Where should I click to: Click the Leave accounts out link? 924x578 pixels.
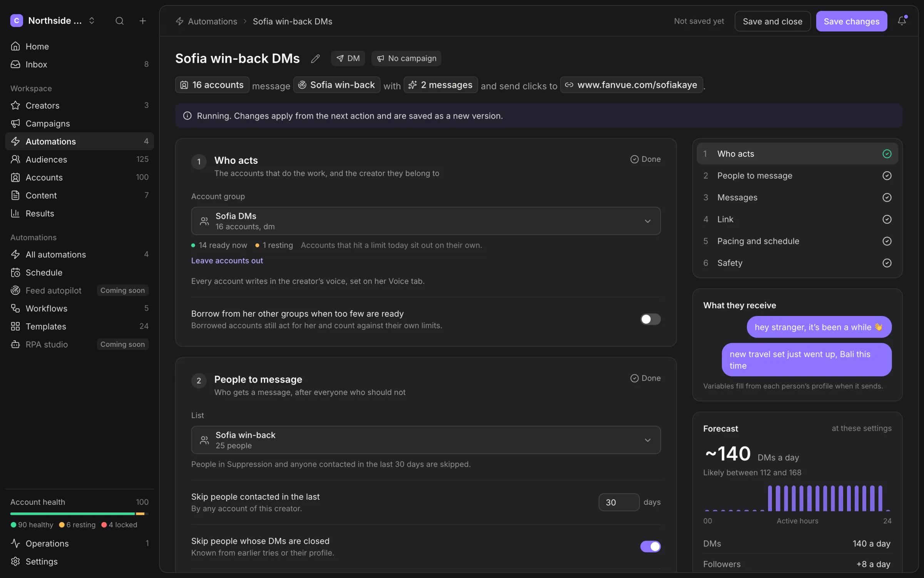click(227, 260)
